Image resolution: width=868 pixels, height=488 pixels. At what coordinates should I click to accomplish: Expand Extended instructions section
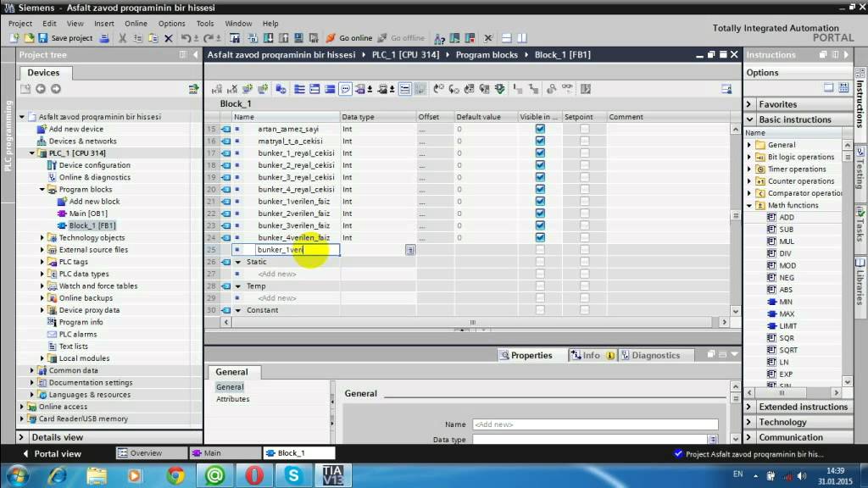[x=749, y=407]
